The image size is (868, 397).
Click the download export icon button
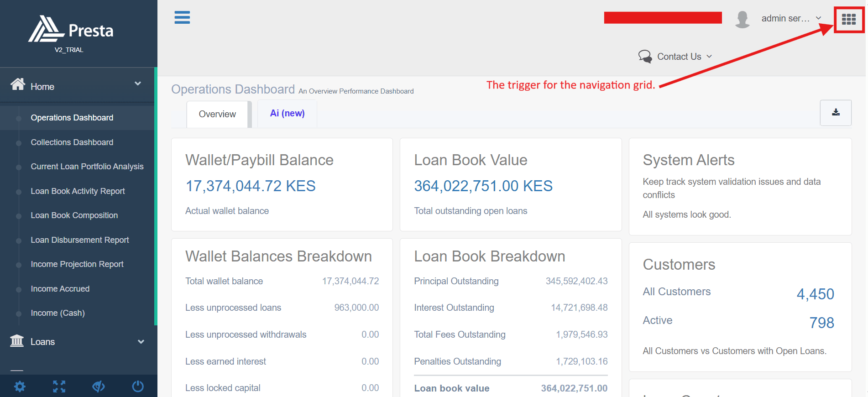(836, 113)
